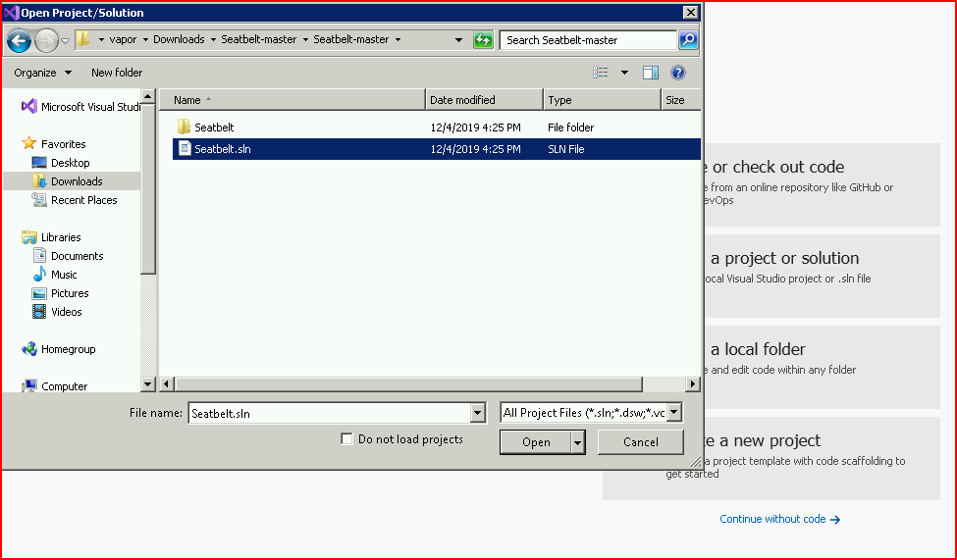The width and height of the screenshot is (957, 560).
Task: Open the recent locations dropdown arrow
Action: click(66, 41)
